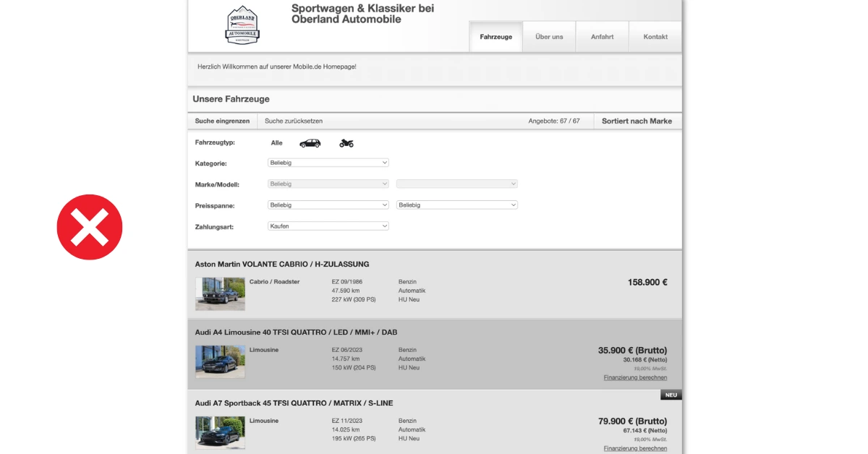Screen dimensions: 868x454
Task: Select Alle for Fahrzeugtyp
Action: tap(276, 142)
